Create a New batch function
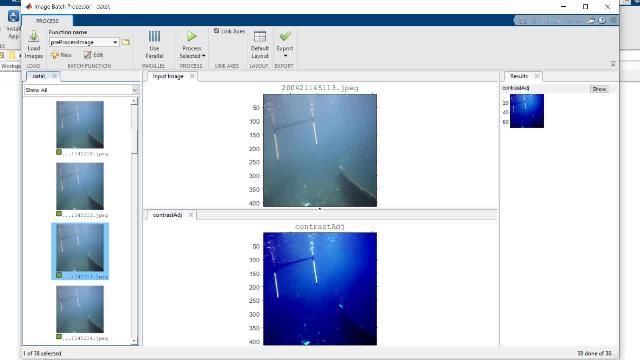The width and height of the screenshot is (640, 360). [x=61, y=55]
